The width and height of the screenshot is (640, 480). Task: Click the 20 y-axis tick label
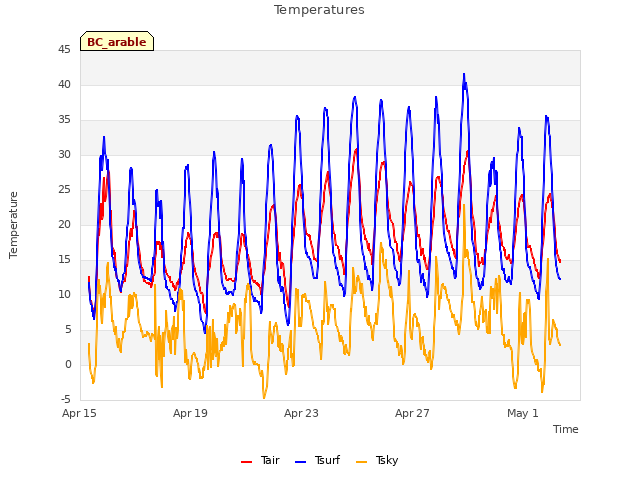(x=64, y=224)
